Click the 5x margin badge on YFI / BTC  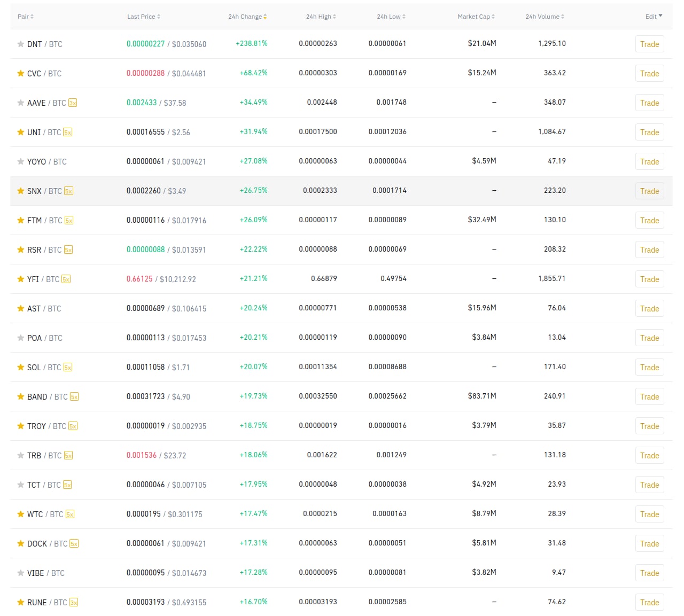(66, 279)
